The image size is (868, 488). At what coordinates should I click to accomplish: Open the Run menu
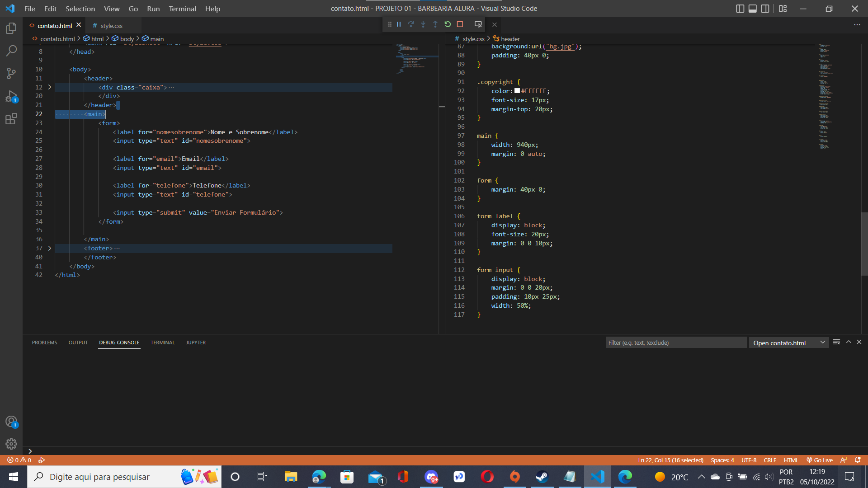(x=153, y=9)
